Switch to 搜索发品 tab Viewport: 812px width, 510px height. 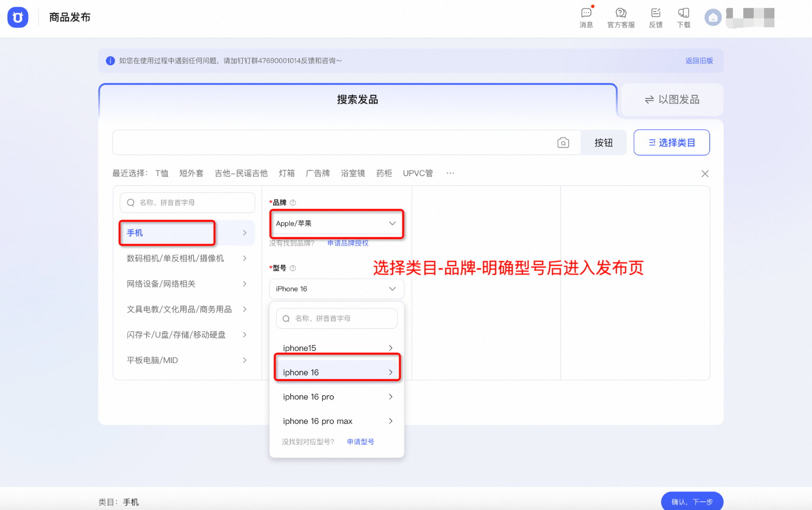coord(357,100)
